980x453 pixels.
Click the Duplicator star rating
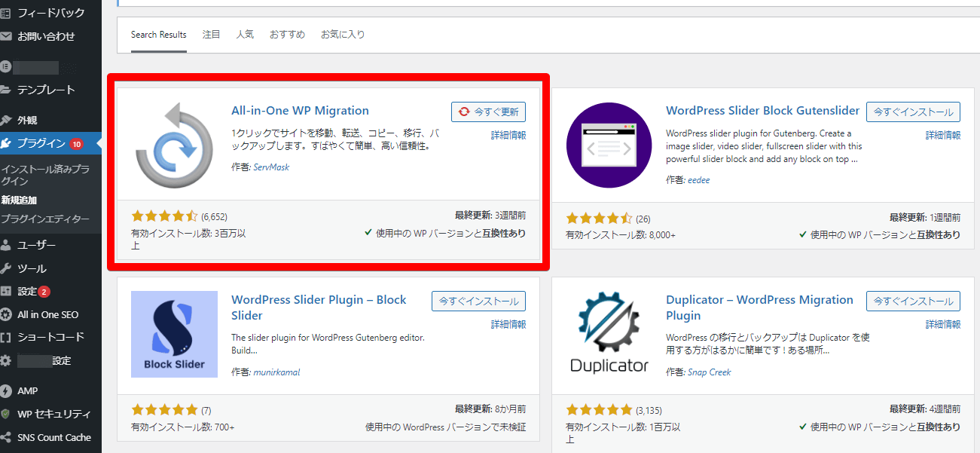click(599, 411)
